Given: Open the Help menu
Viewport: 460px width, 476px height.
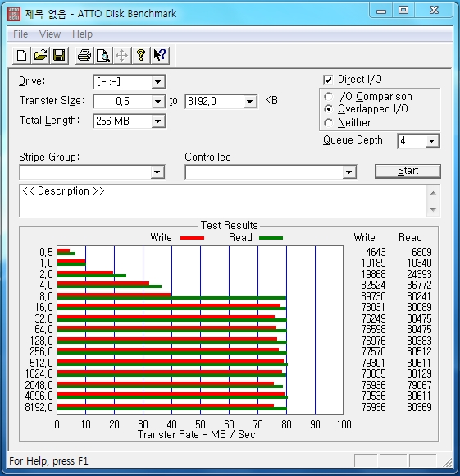Looking at the screenshot, I should click(x=83, y=34).
